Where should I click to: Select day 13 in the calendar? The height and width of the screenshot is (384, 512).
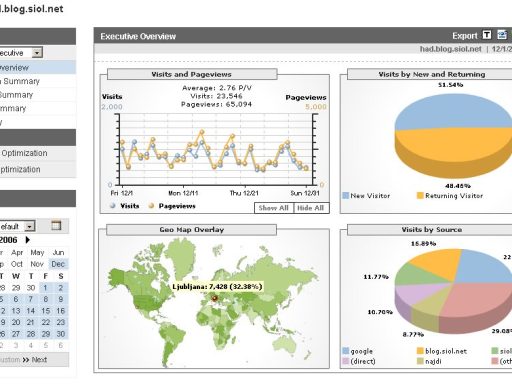coord(16,311)
